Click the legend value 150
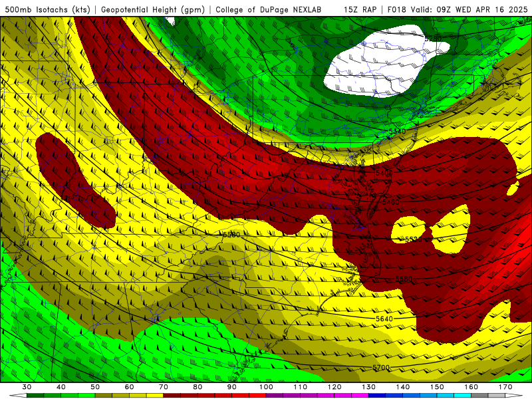 click(438, 387)
